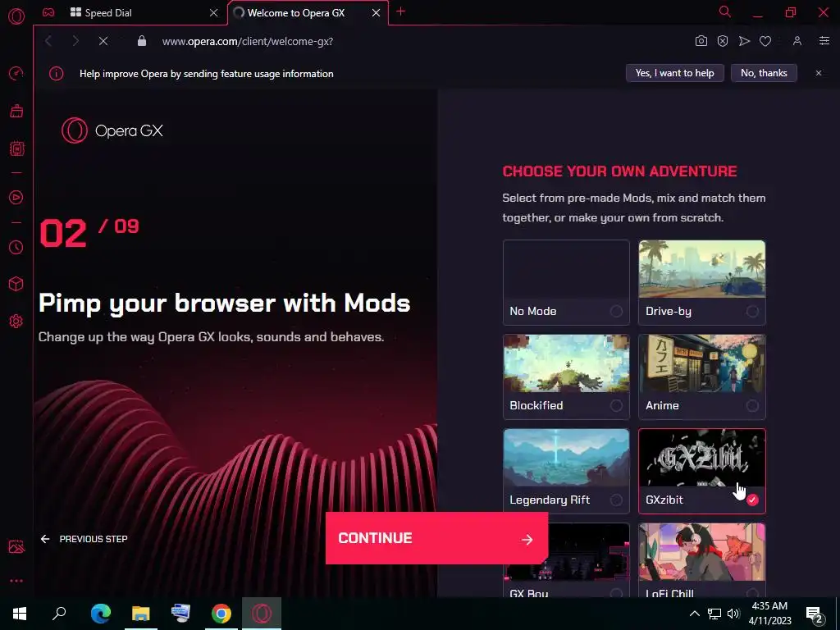
Task: Open GX Control speedometer sidebar icon
Action: (x=16, y=73)
